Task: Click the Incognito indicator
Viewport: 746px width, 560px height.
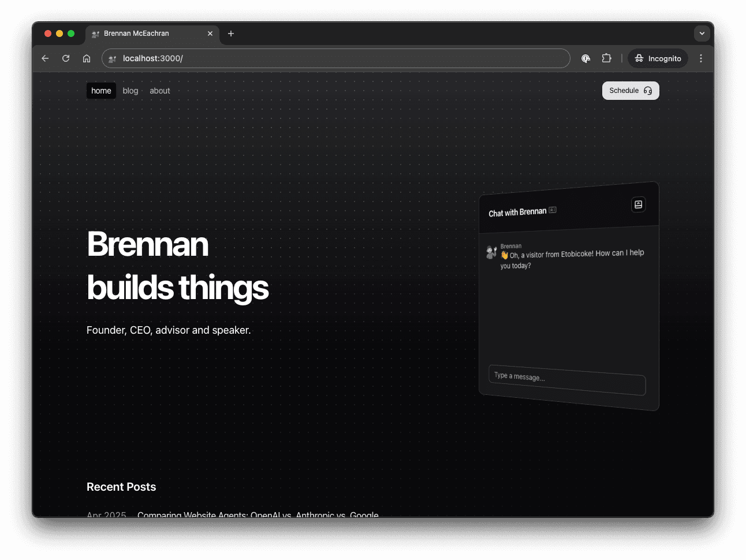Action: coord(658,58)
